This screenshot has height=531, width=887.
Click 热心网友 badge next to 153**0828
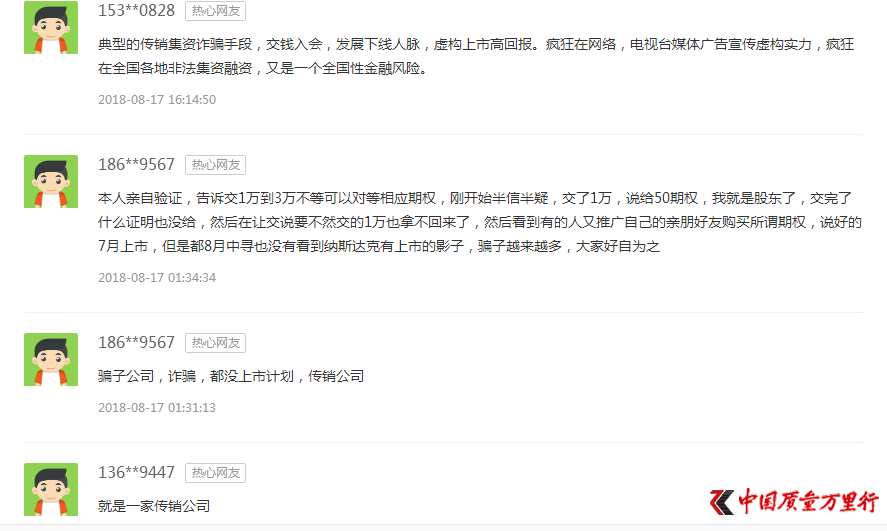pyautogui.click(x=216, y=11)
